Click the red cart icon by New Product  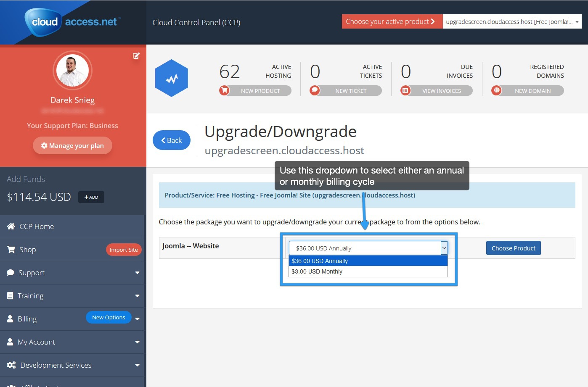pos(224,90)
